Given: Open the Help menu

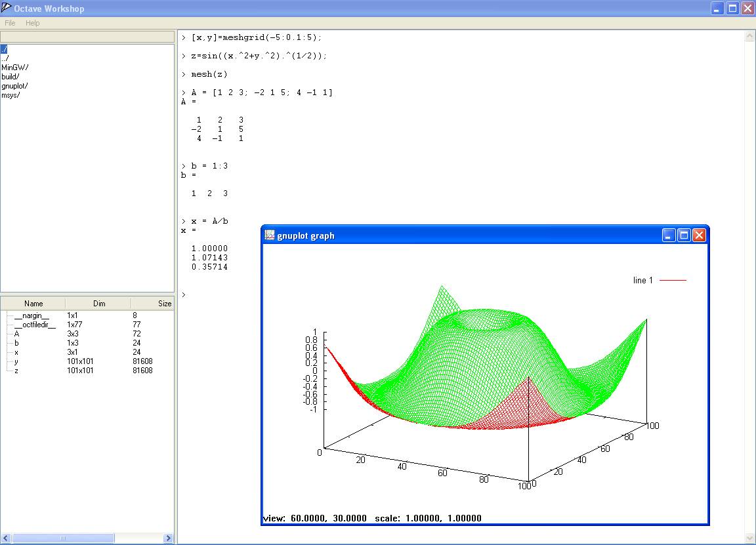Looking at the screenshot, I should point(33,23).
